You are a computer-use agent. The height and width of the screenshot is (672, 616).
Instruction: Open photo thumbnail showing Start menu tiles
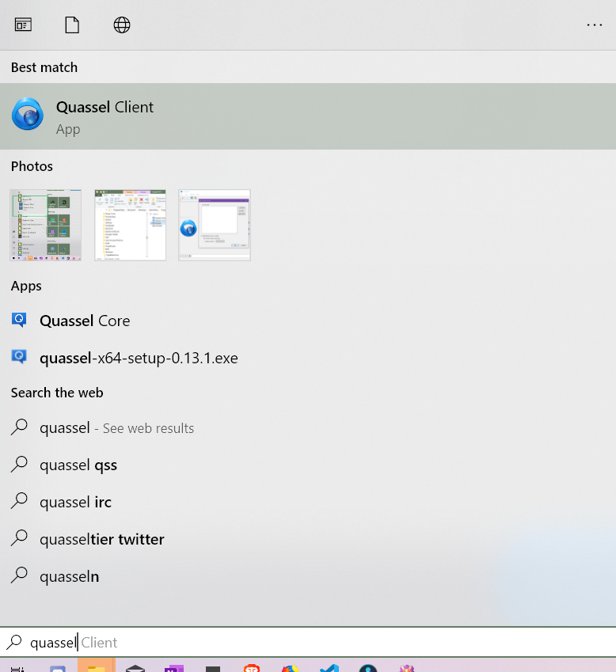pyautogui.click(x=45, y=225)
